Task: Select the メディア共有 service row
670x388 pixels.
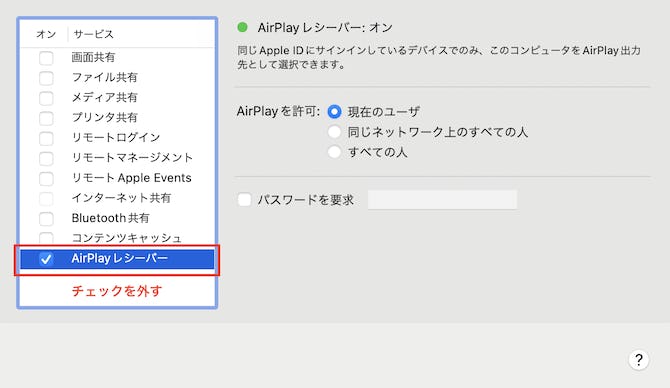Action: click(117, 97)
